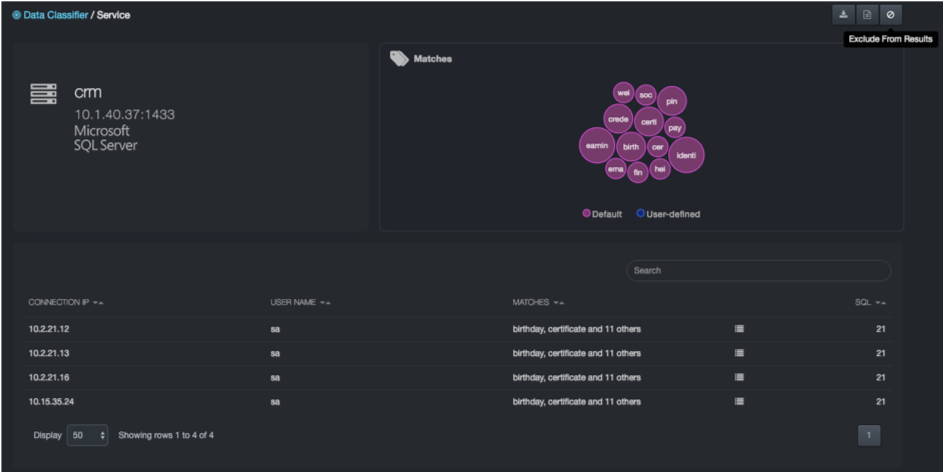Screen dimensions: 943x472
Task: Select the eamin bubble in Matches chart
Action: pos(597,146)
